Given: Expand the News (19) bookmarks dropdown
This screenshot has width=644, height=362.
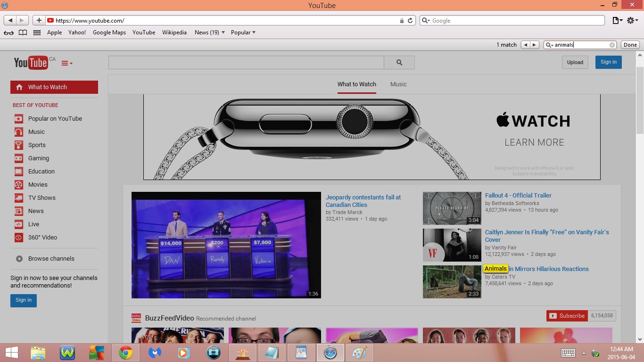Looking at the screenshot, I should (210, 33).
